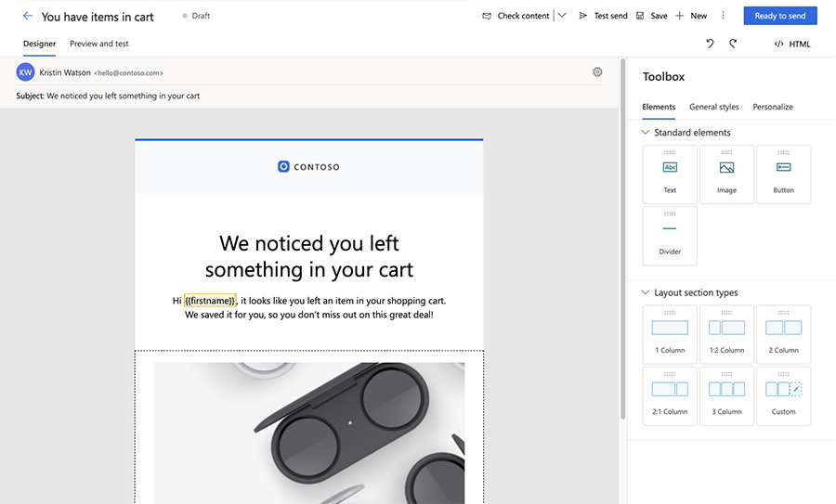Viewport: 836px width, 504px height.
Task: Click the canvas vertical scrollbar
Action: 622,239
